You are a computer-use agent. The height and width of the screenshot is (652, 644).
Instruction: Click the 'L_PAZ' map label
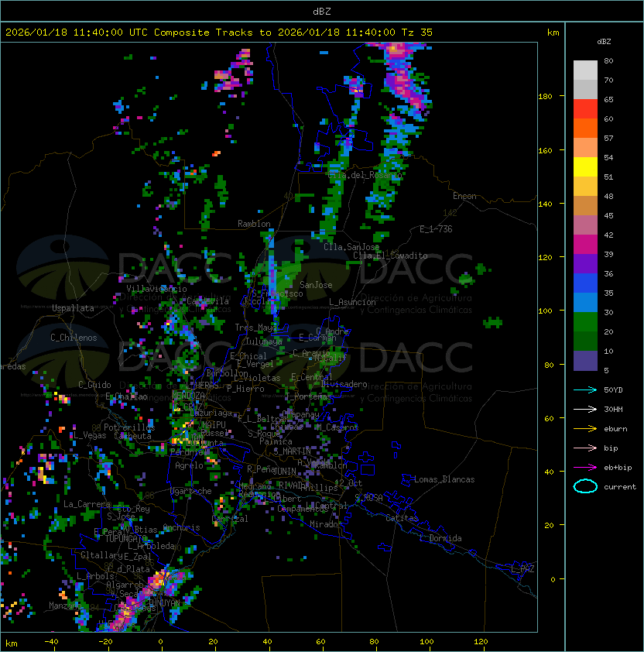coord(522,569)
